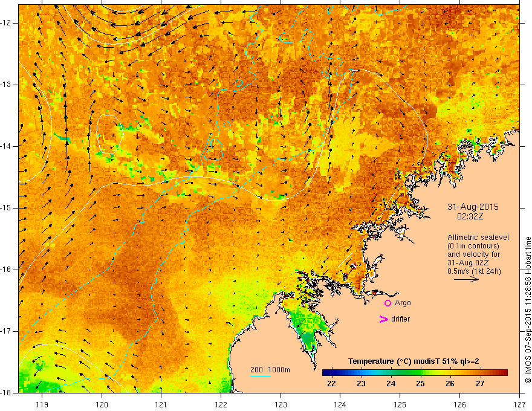Click the cyan 200 1000m depth contour sample
532x411 pixels.
[260, 376]
